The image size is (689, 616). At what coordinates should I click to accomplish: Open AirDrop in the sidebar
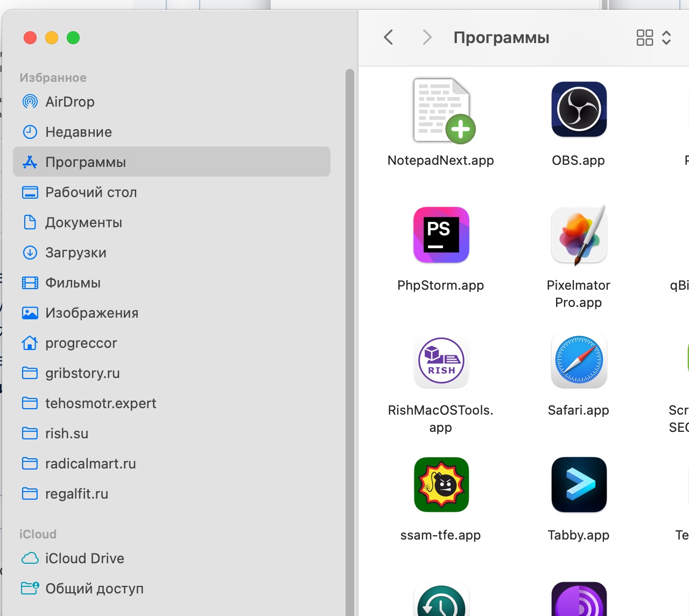[x=70, y=102]
